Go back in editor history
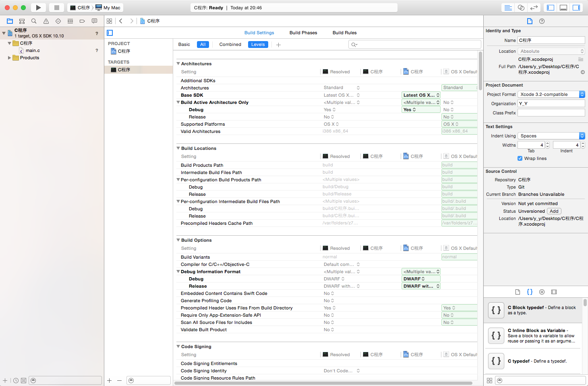This screenshot has height=386, width=588. 121,21
